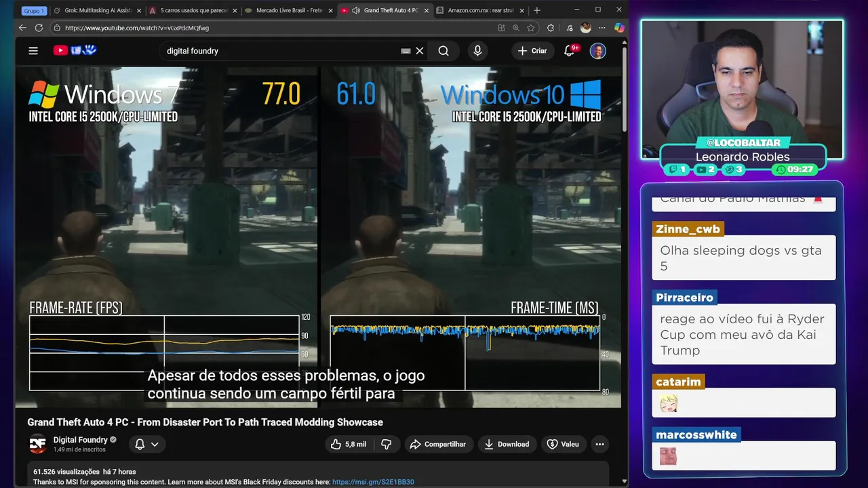Reload the page using the refresh icon
868x488 pixels.
click(x=39, y=28)
